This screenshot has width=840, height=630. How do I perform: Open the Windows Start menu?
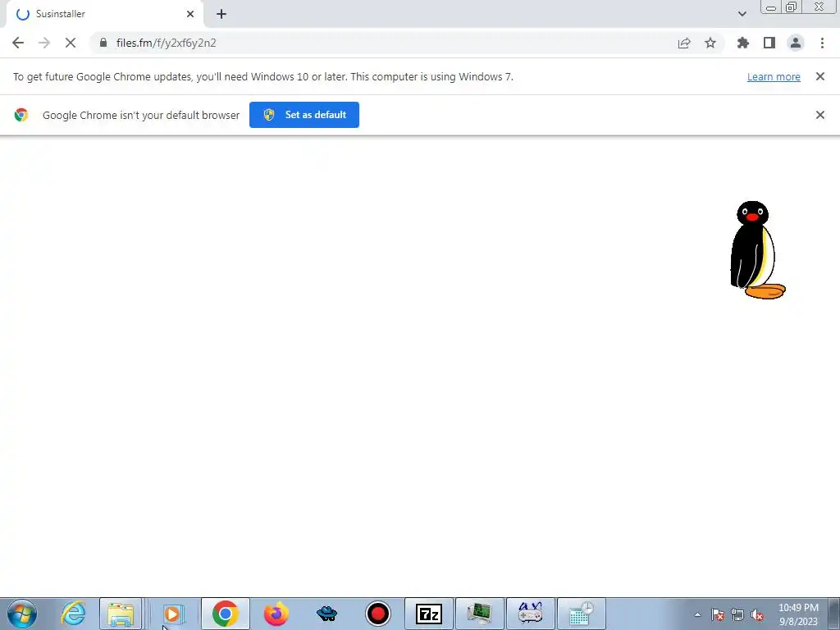click(x=22, y=614)
